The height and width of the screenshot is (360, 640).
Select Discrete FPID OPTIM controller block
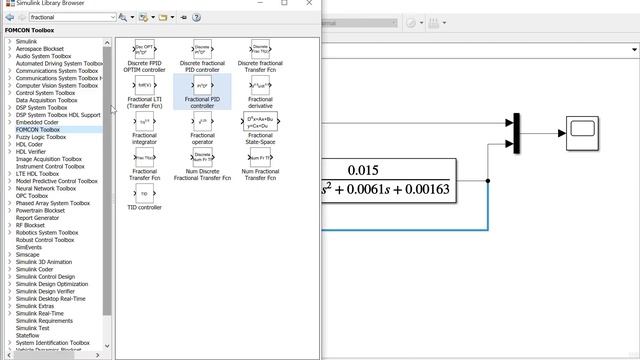coord(144,56)
